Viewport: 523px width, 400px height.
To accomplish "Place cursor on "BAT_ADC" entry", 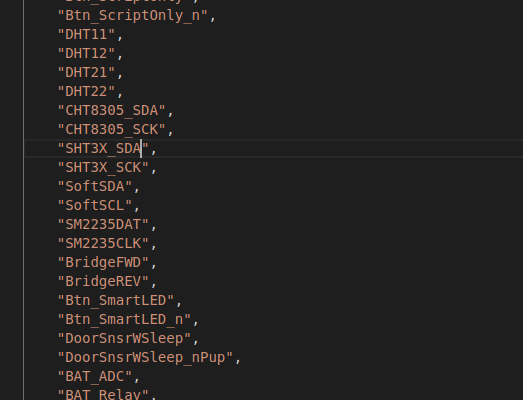I will [95, 377].
